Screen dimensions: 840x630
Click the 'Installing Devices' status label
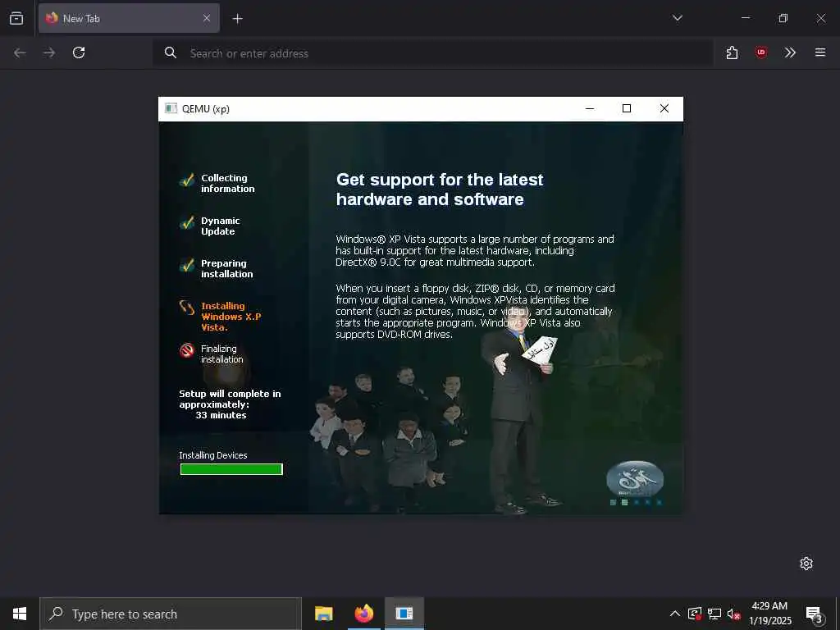pyautogui.click(x=213, y=455)
